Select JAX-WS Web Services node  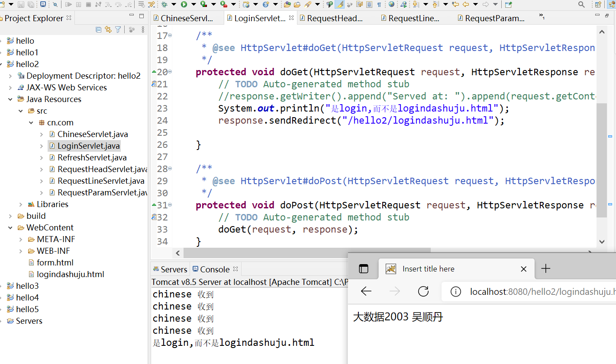pyautogui.click(x=67, y=87)
